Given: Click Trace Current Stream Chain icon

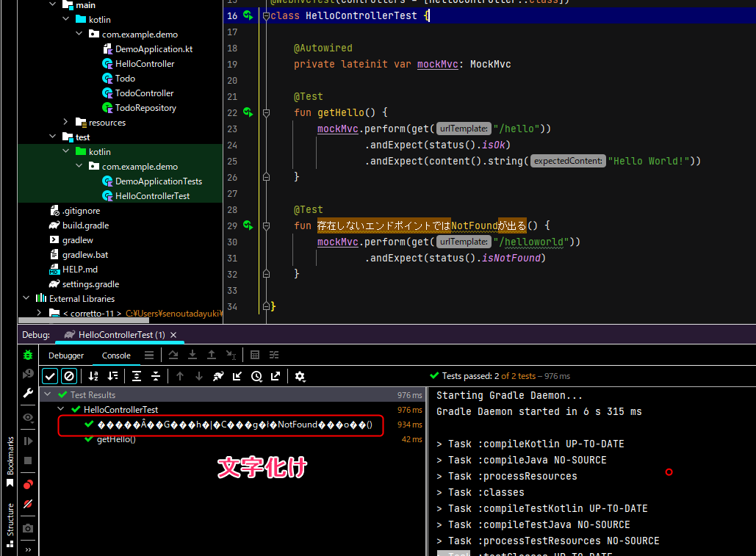Looking at the screenshot, I should (274, 355).
